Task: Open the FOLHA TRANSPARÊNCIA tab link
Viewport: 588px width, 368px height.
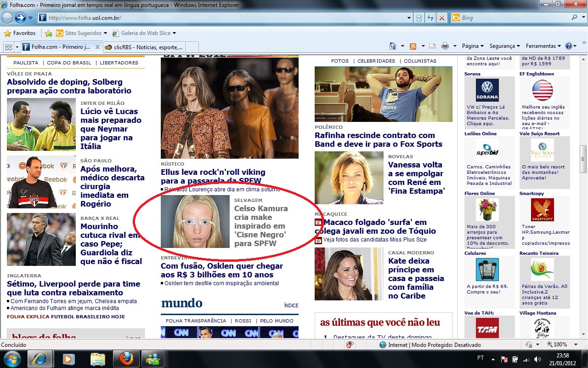Action: click(196, 321)
